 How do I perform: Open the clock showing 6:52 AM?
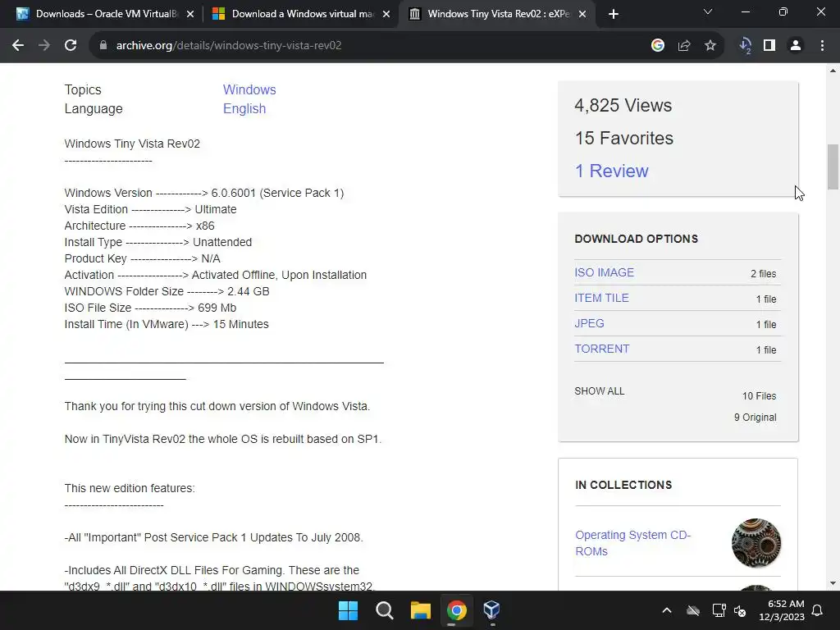tap(782, 610)
